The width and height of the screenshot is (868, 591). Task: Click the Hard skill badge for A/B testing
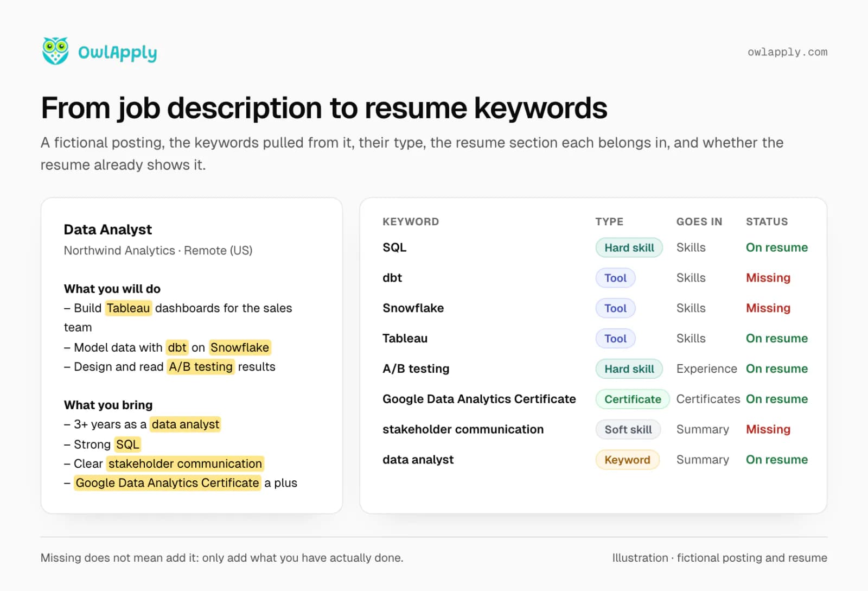pyautogui.click(x=629, y=369)
